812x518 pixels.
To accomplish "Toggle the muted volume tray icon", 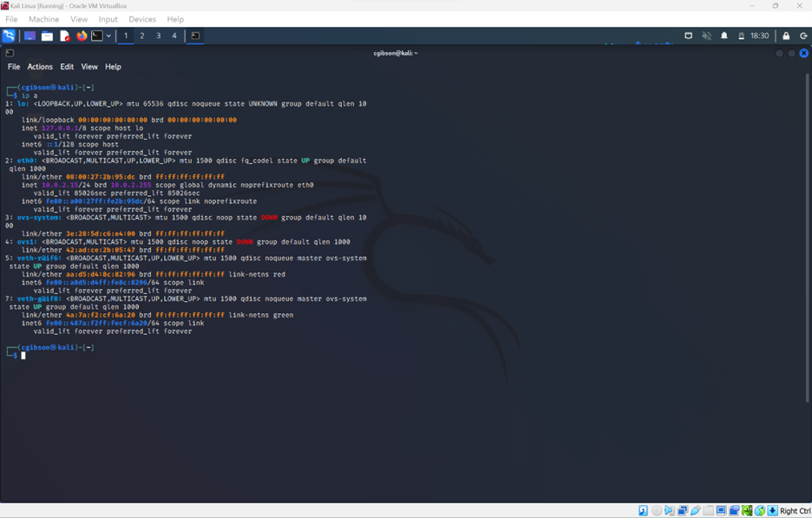I will click(x=706, y=36).
